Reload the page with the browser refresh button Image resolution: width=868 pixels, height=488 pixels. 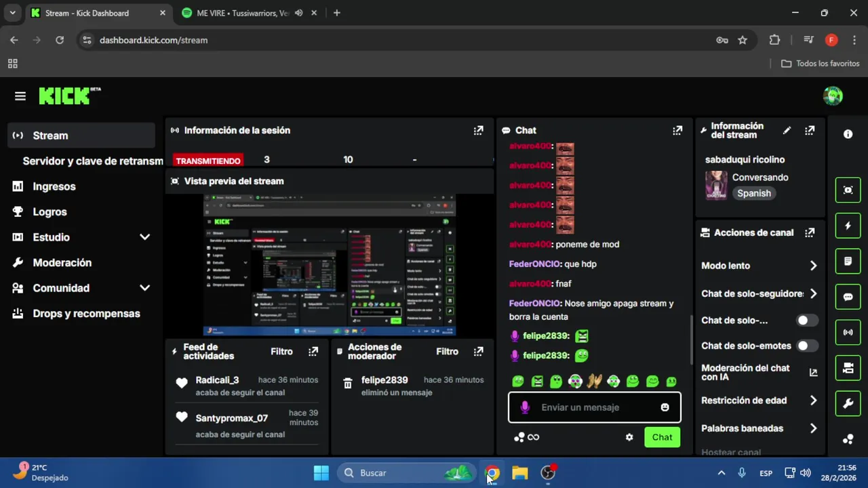point(60,40)
